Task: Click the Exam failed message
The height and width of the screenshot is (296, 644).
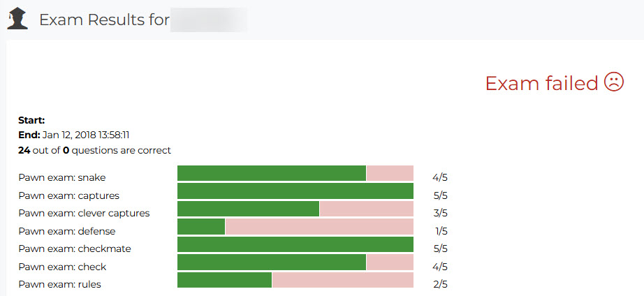Action: click(541, 83)
